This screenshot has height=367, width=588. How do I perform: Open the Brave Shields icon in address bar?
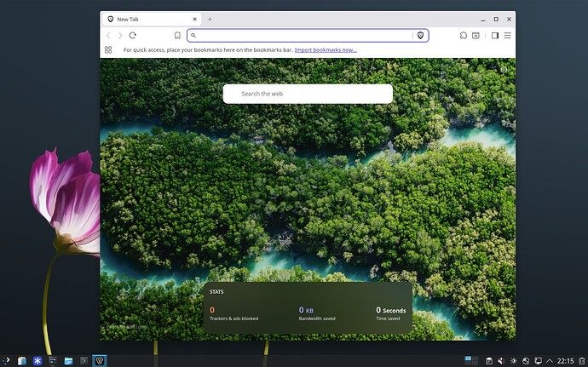point(420,35)
